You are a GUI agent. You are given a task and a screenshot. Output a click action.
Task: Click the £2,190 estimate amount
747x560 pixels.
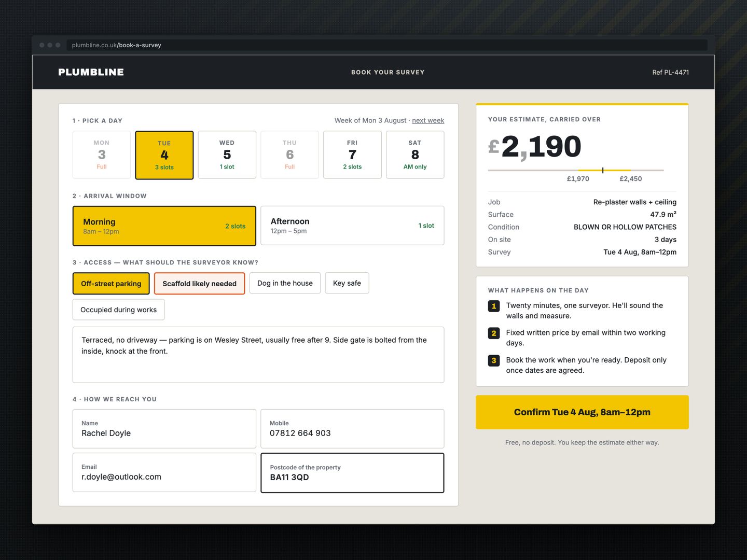pyautogui.click(x=534, y=147)
